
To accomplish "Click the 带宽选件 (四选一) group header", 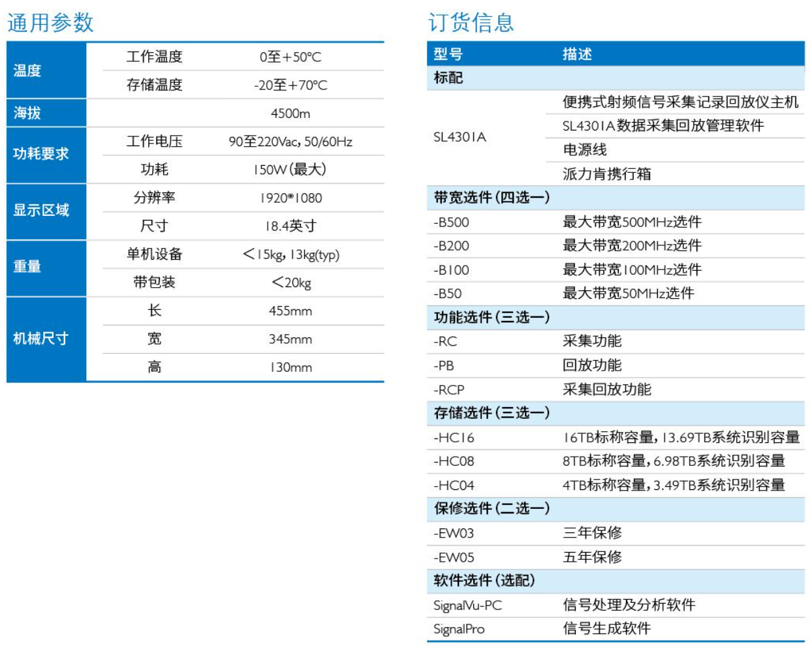I will 492,198.
